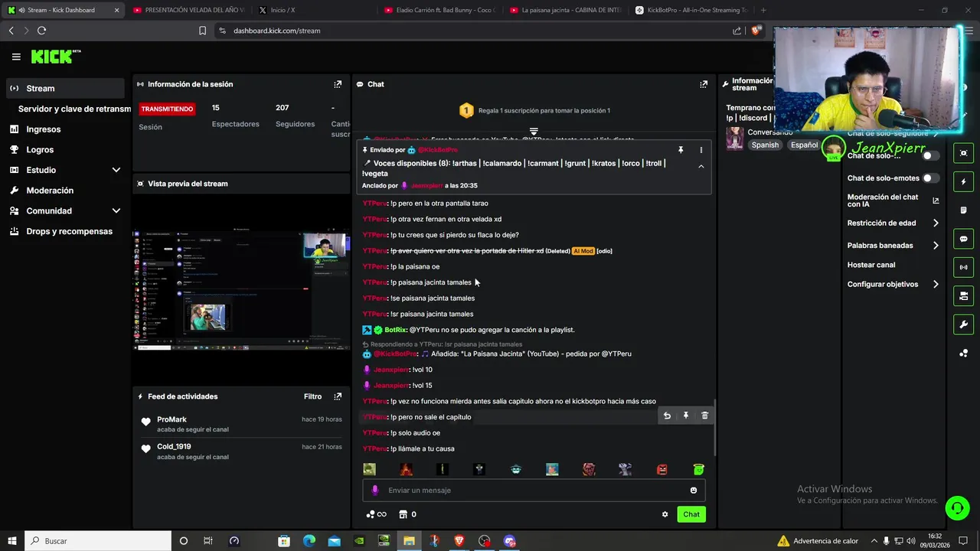Click the stream category thumbnail image

[x=734, y=139]
